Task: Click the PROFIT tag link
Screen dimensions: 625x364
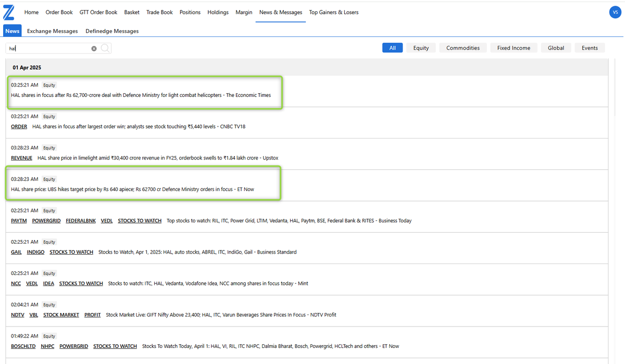Action: pos(93,315)
